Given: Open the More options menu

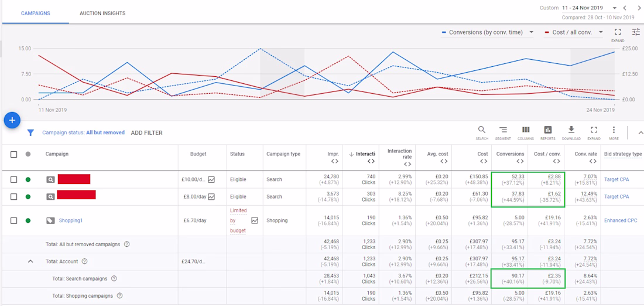Looking at the screenshot, I should point(614,132).
